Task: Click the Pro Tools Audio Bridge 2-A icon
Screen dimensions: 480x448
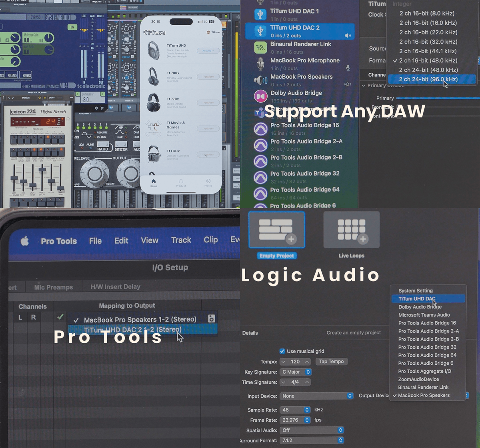Action: tap(261, 145)
